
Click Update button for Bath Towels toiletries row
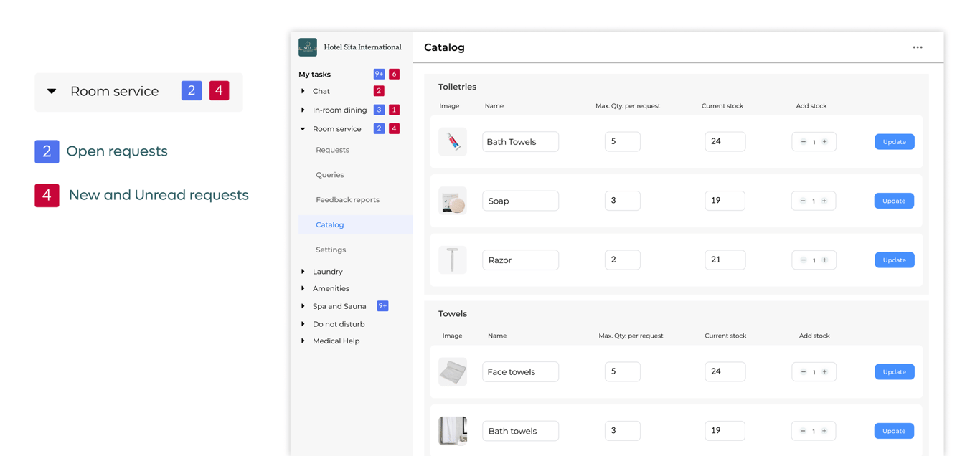(894, 142)
